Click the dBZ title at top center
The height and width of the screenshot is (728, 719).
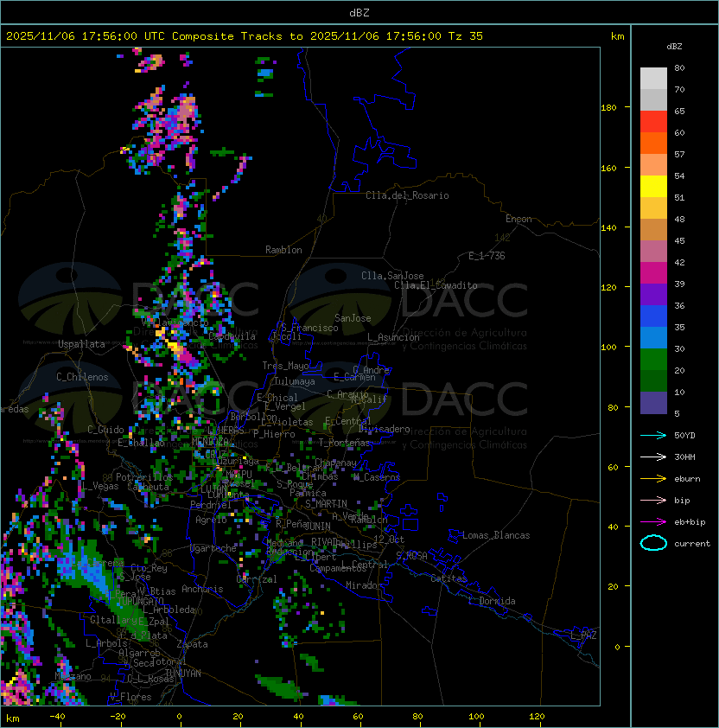(359, 12)
